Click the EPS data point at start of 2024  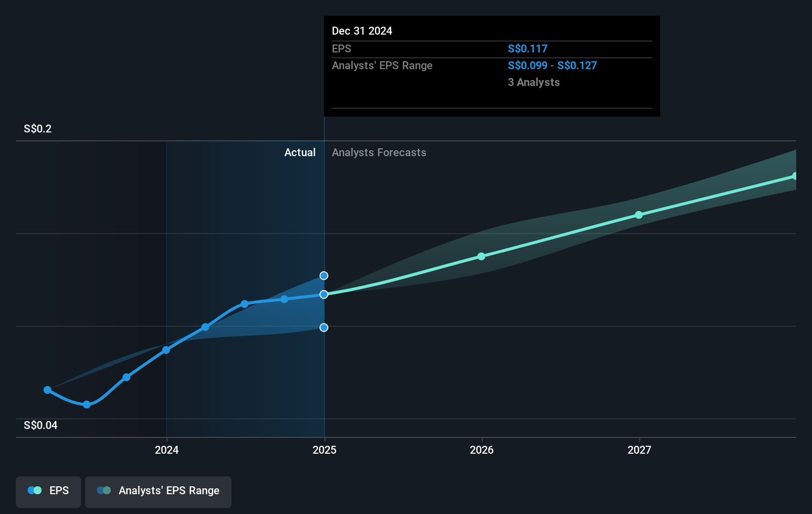(166, 350)
